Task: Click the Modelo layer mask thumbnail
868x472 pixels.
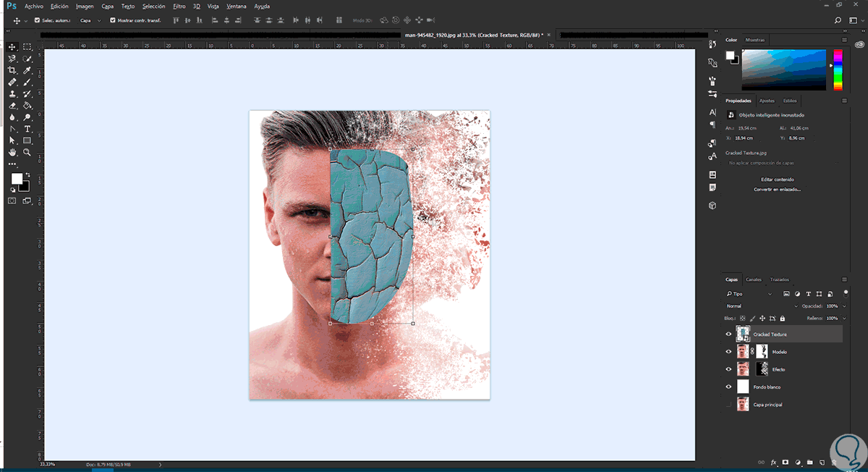Action: click(x=762, y=351)
